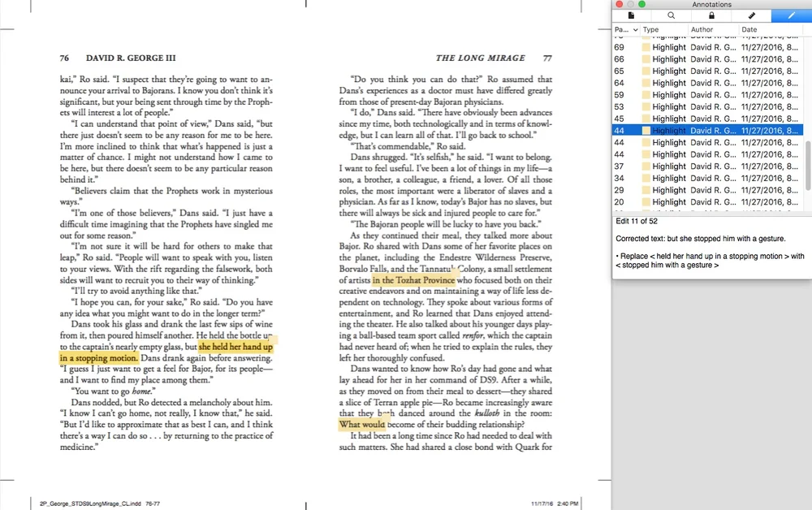Image resolution: width=812 pixels, height=510 pixels.
Task: Sort by Page column dropdown arrow
Action: coord(635,29)
